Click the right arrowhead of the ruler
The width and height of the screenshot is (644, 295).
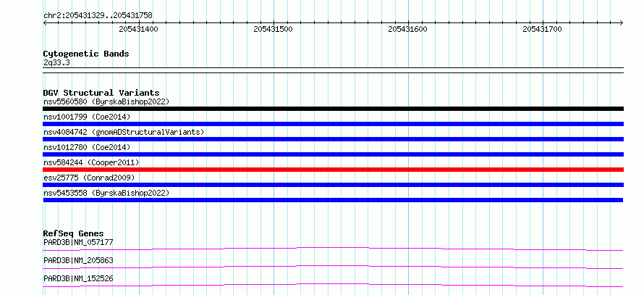622,22
